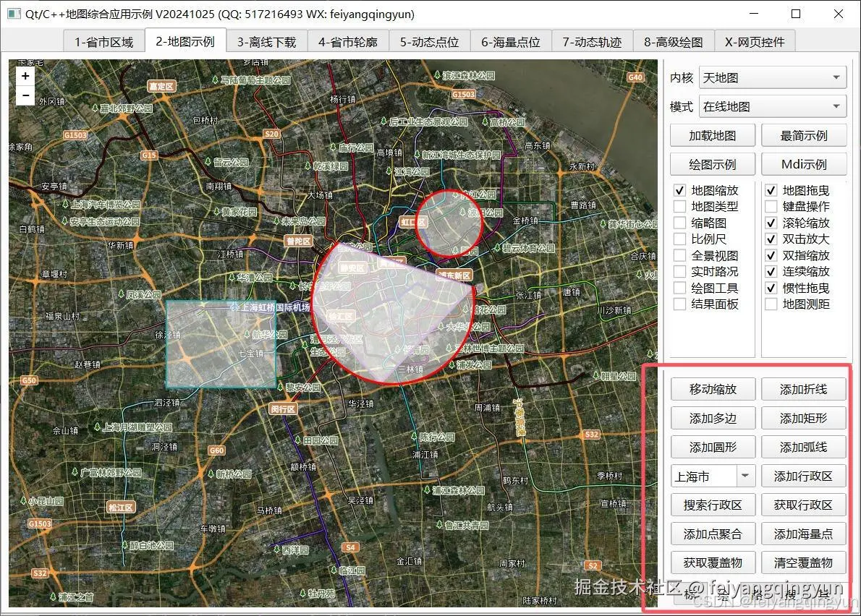Add mass points via 添加海量点

[x=804, y=534]
